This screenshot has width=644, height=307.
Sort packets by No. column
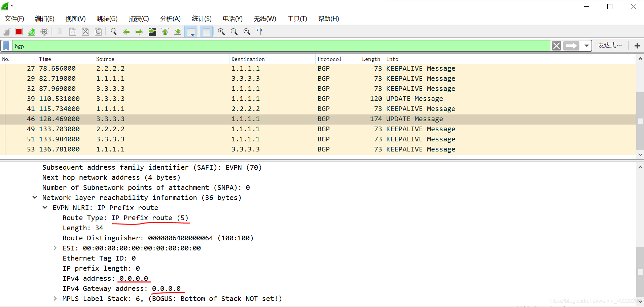pyautogui.click(x=19, y=59)
